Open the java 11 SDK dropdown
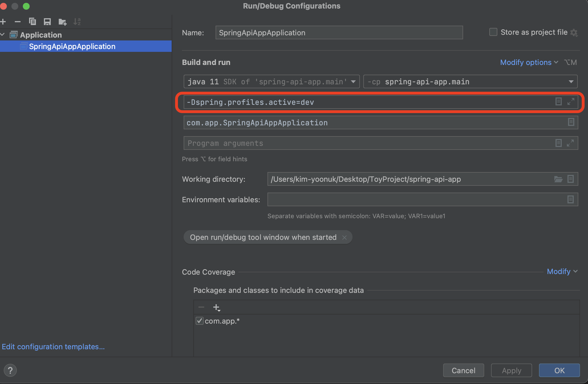 (354, 81)
